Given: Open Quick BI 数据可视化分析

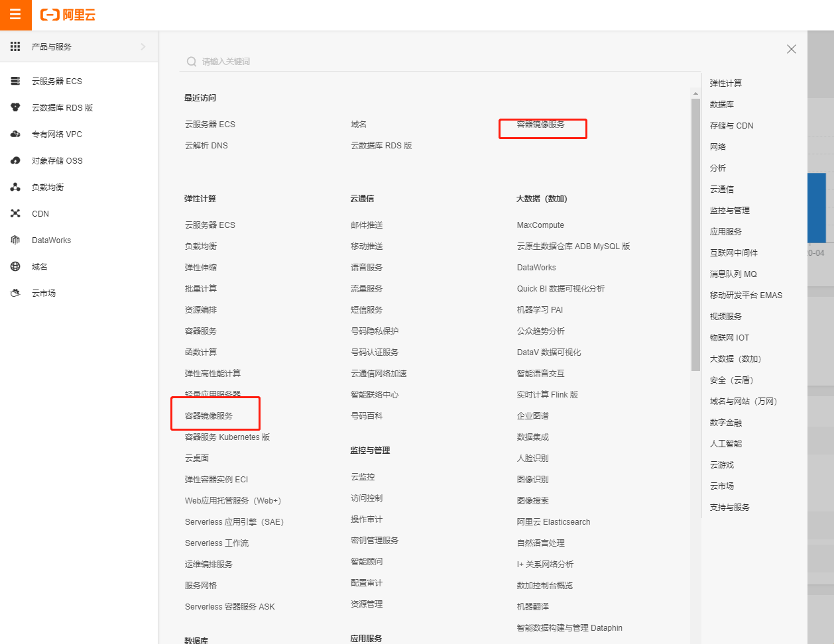Looking at the screenshot, I should tap(561, 288).
